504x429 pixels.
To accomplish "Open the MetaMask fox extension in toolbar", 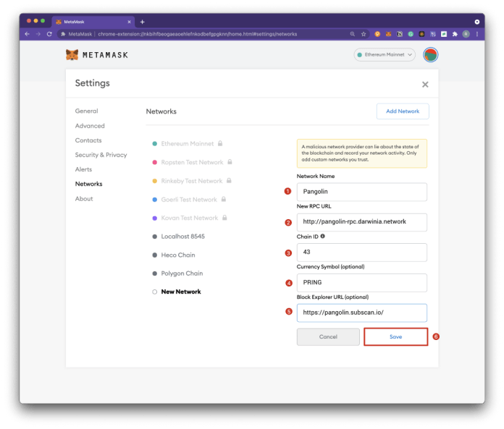I will tap(388, 34).
